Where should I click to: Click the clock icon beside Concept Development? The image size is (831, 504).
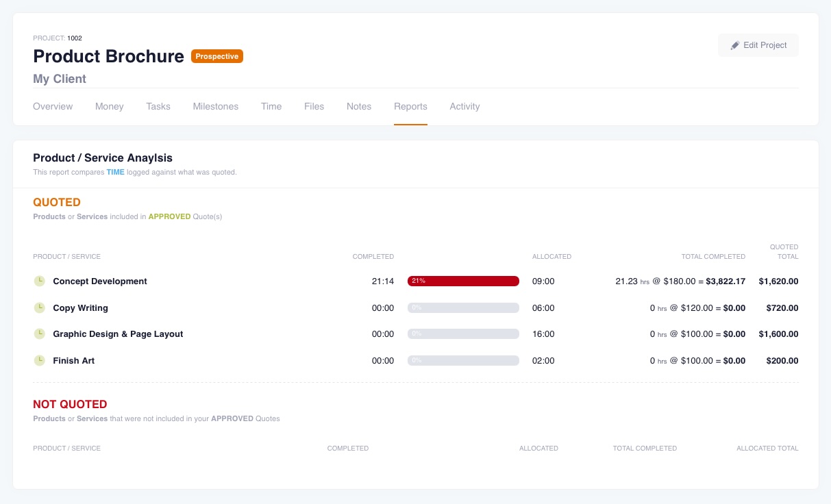39,281
